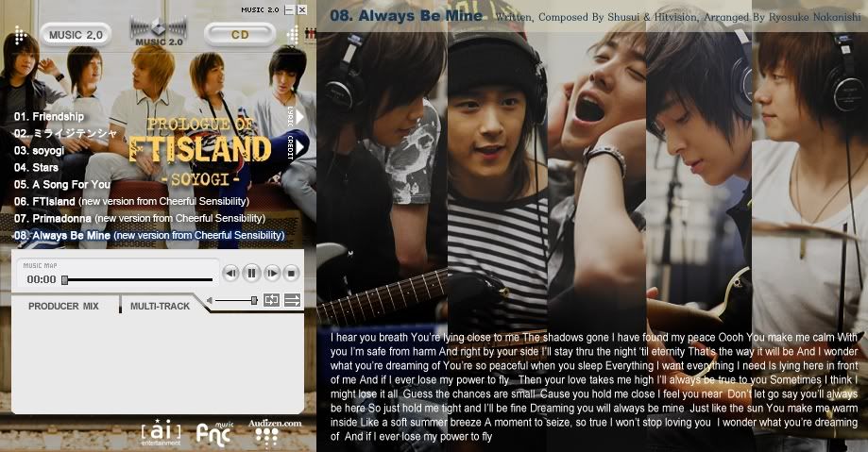Open the CREDIT panel arrow
868x452 pixels.
(299, 147)
